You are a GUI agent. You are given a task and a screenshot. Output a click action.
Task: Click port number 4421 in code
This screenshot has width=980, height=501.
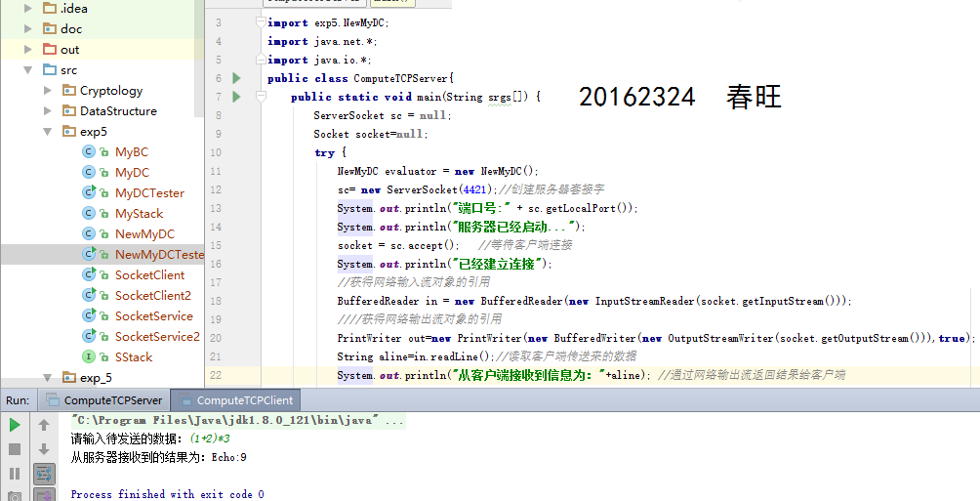click(x=474, y=189)
